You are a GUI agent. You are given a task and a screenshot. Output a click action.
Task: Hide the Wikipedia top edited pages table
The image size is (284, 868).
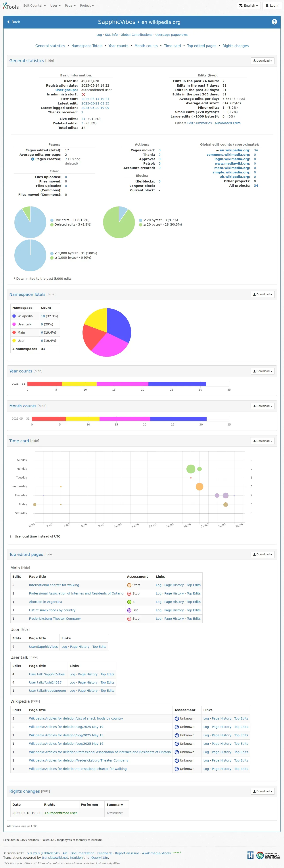[35, 701]
